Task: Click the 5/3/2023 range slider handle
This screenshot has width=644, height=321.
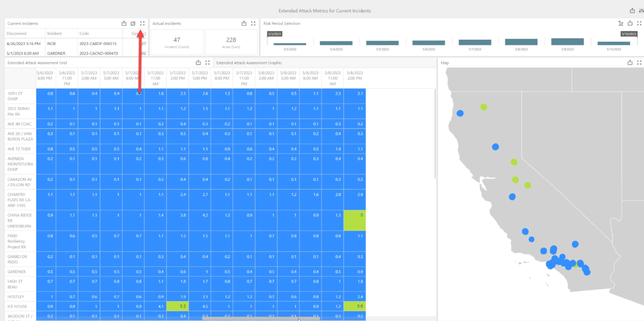Action: [x=274, y=34]
